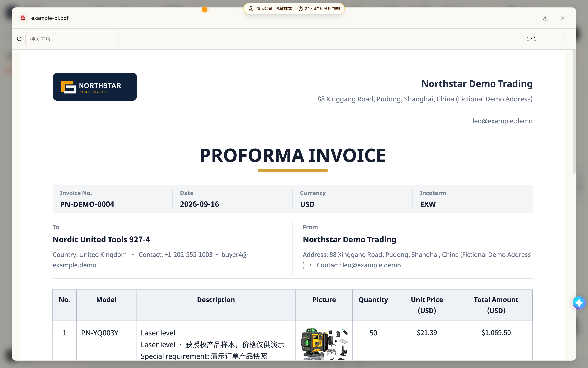588x368 pixels.
Task: Select the model cell PN-YQ003Y
Action: (100, 333)
